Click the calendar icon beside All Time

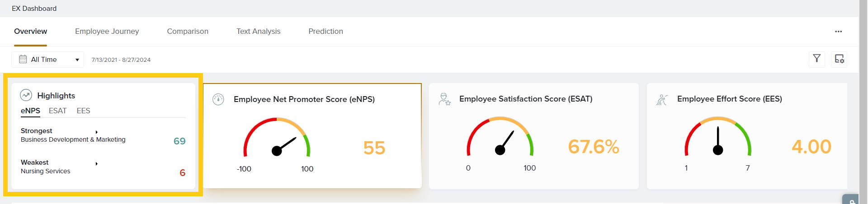coord(23,60)
